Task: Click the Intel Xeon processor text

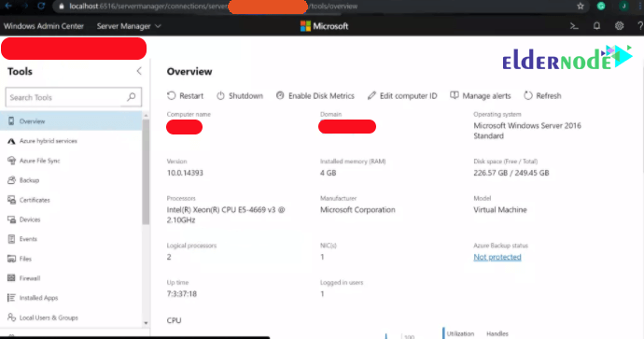Action: coord(226,215)
